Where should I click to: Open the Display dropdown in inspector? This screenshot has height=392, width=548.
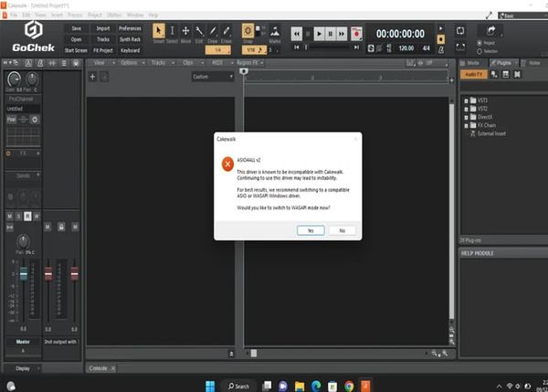[23, 368]
